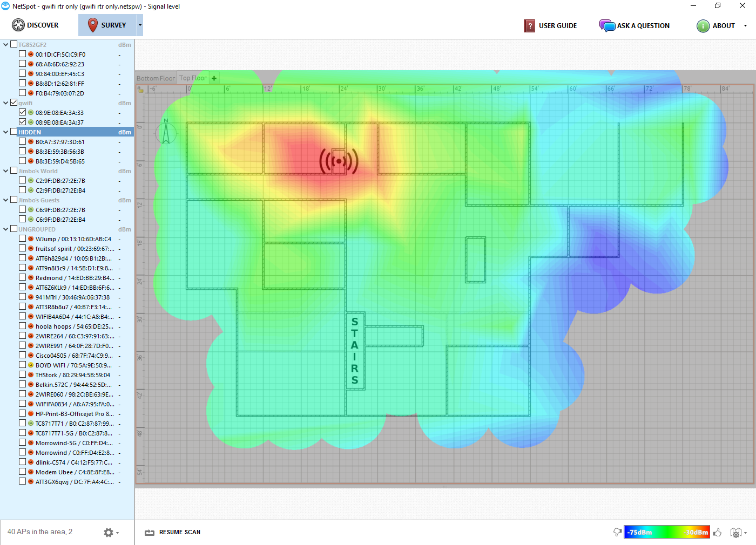
Task: Click signal icon of HP-Print-B3-Officejet
Action: click(31, 414)
